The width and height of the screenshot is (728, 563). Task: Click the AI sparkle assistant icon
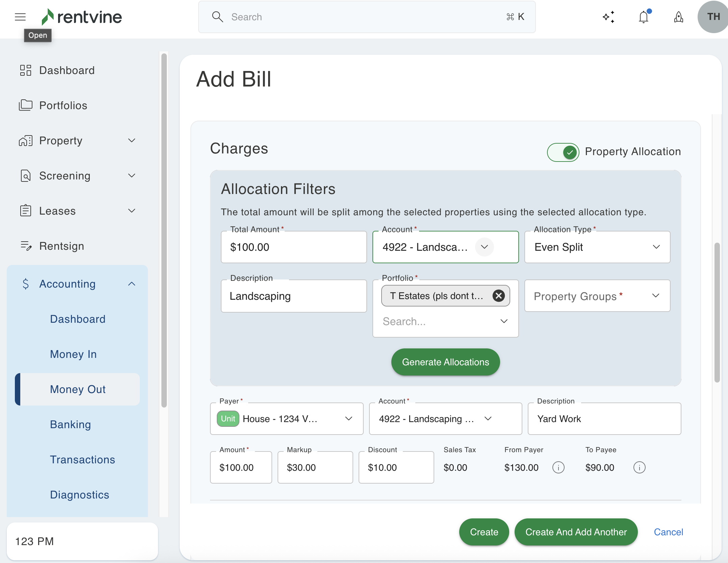pyautogui.click(x=608, y=17)
